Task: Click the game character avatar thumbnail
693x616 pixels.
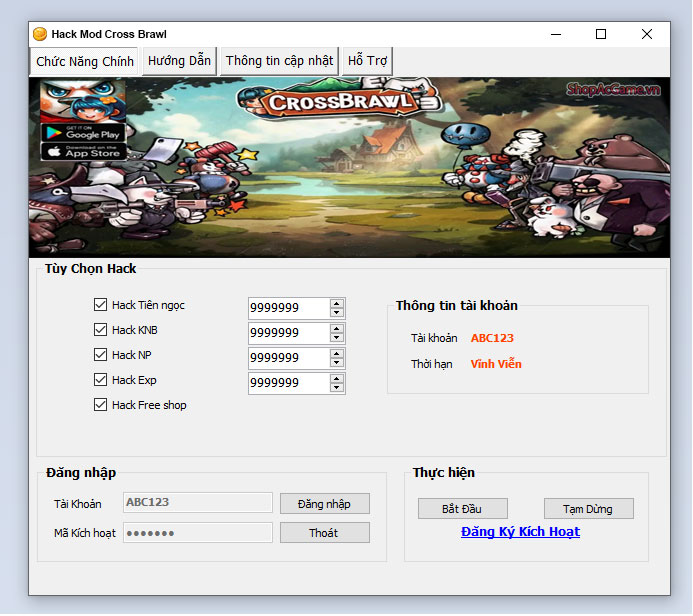Action: tap(83, 100)
